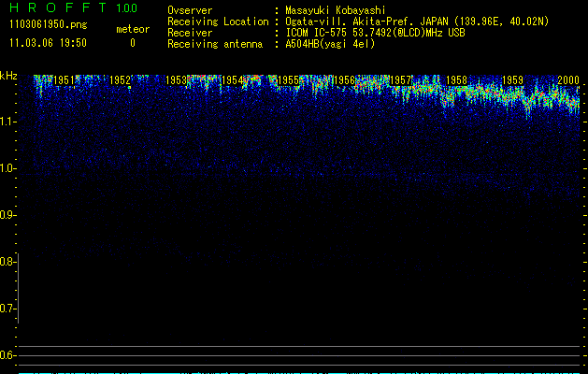
Task: Click the 0.9 kHz axis label
Action: point(7,215)
